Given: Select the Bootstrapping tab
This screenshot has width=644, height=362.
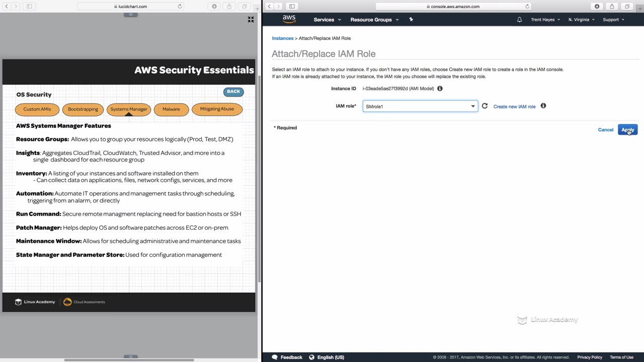Looking at the screenshot, I should coord(83,109).
